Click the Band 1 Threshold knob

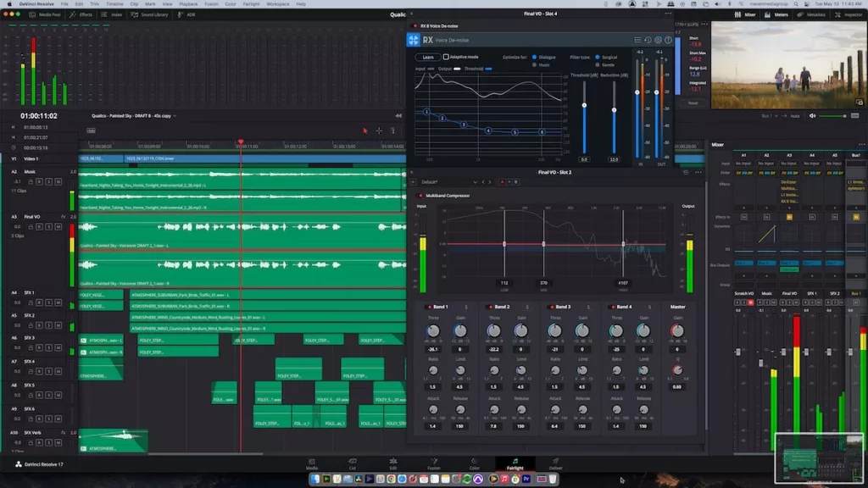pyautogui.click(x=433, y=331)
